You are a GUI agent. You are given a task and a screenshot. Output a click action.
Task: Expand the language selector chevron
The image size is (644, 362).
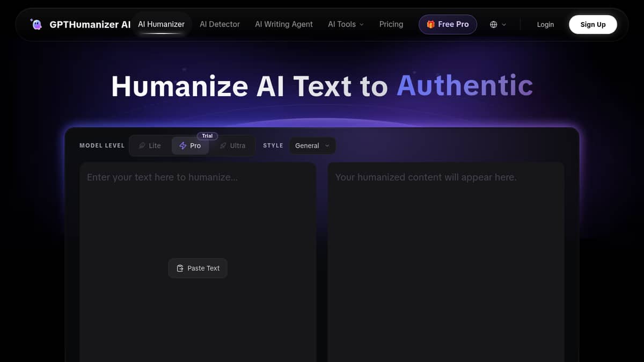504,25
